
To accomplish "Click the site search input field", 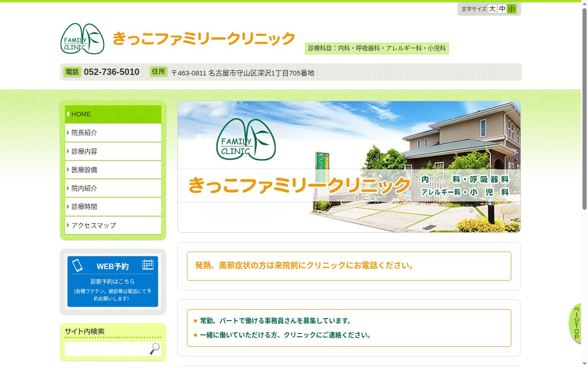I will (107, 349).
